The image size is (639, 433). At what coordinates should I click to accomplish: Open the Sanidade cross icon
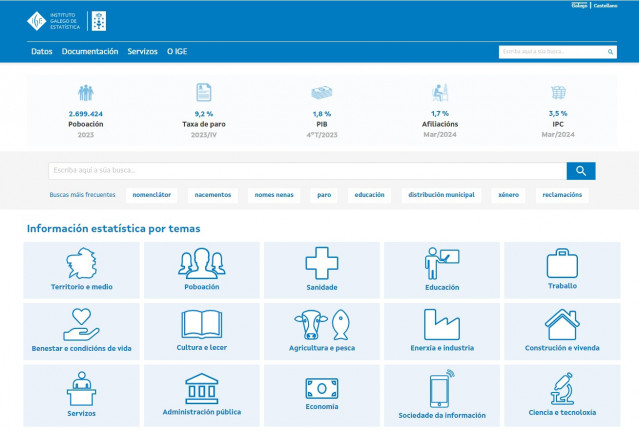322,263
